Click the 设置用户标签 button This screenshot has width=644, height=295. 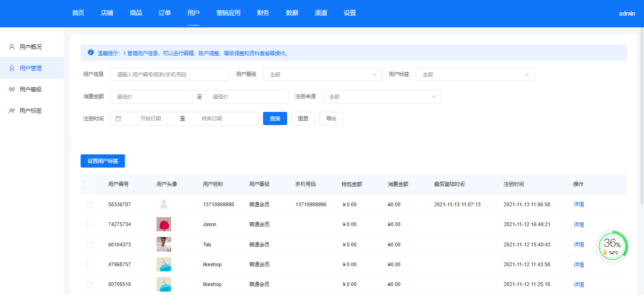(x=103, y=161)
